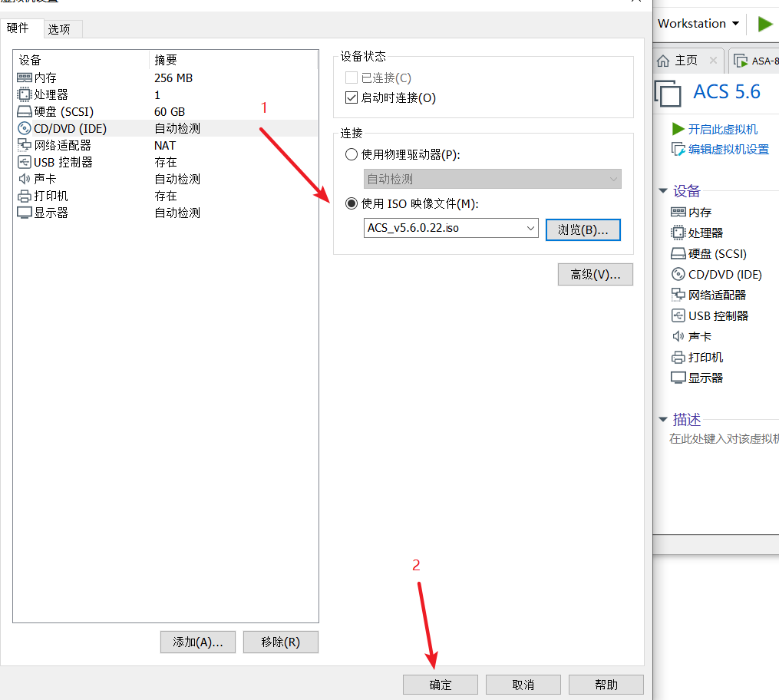Collapse the 设备 section
This screenshot has height=700, width=779.
(663, 192)
